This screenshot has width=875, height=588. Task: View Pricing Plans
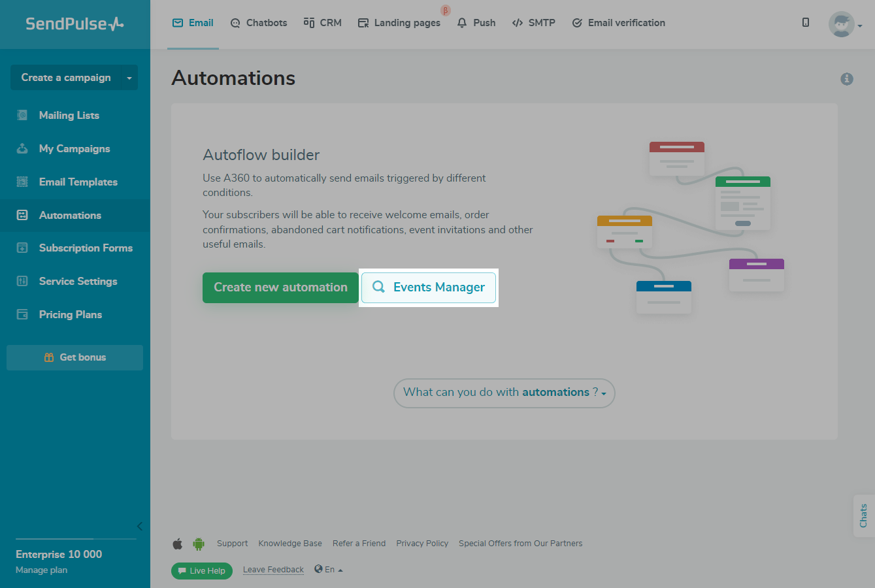71,315
